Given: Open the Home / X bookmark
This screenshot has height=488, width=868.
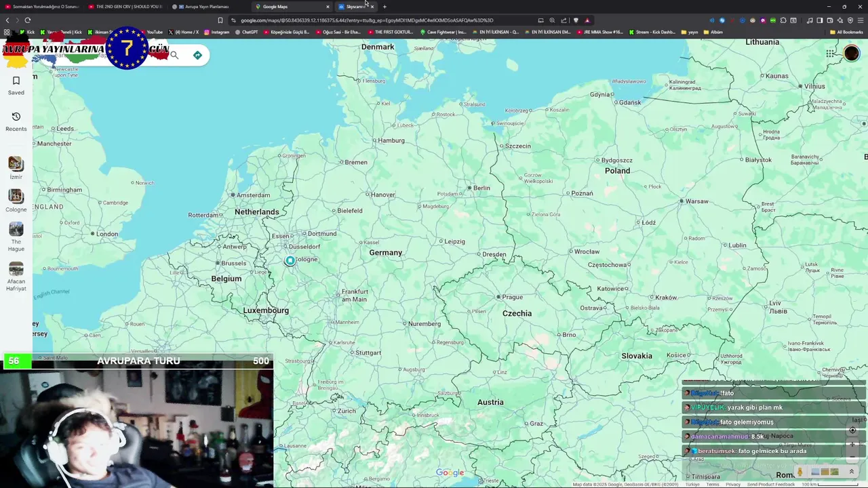Looking at the screenshot, I should 183,32.
